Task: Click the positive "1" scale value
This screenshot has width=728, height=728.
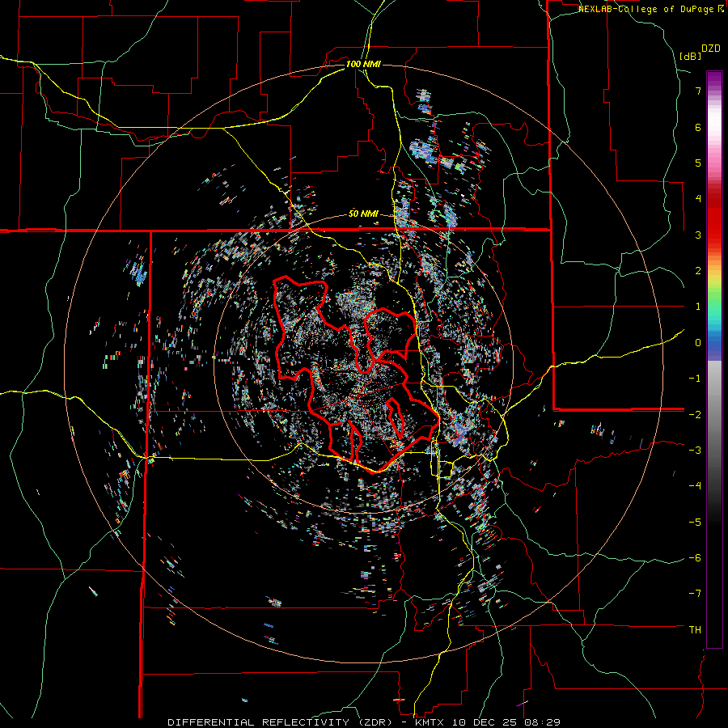Action: pyautogui.click(x=698, y=307)
